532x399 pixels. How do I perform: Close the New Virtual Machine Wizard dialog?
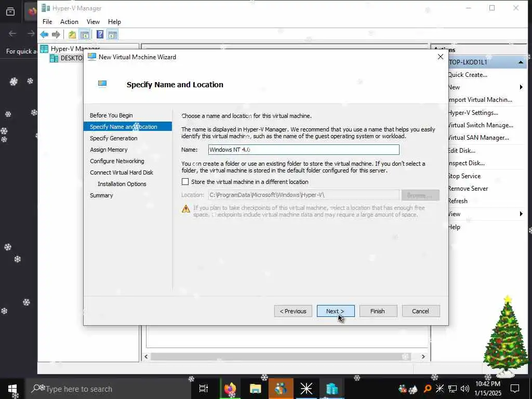tap(441, 57)
